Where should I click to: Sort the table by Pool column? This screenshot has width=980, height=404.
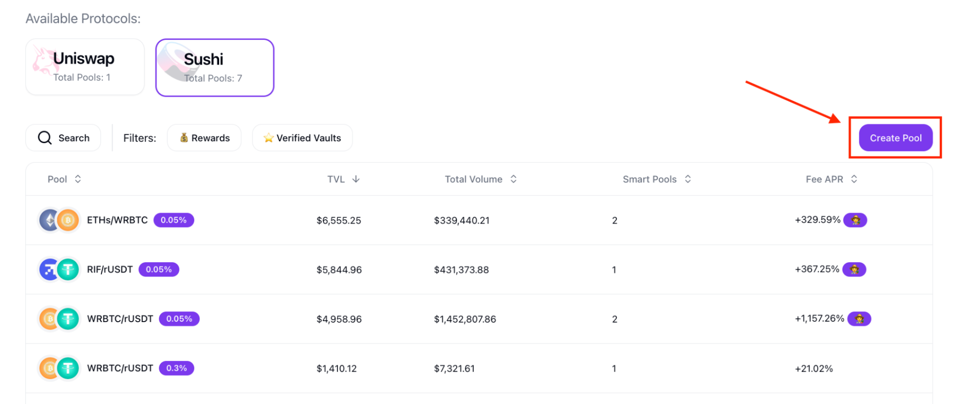point(64,179)
